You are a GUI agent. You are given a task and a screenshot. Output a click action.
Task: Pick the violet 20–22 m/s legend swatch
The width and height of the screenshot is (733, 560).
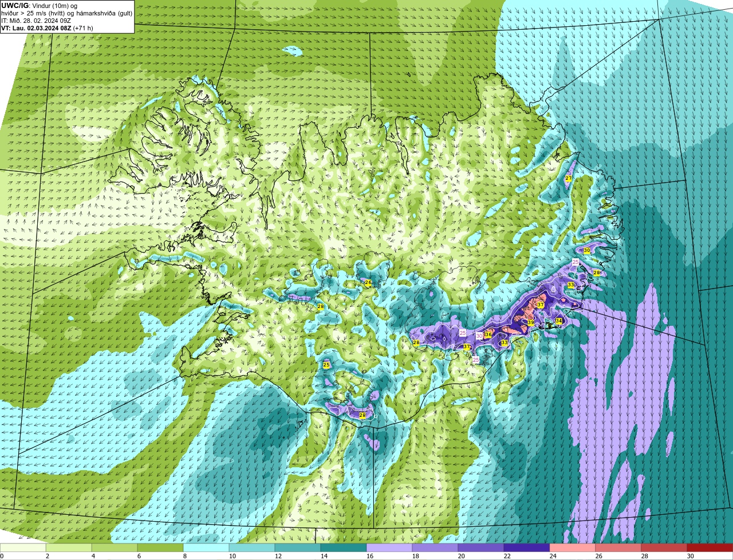481,547
